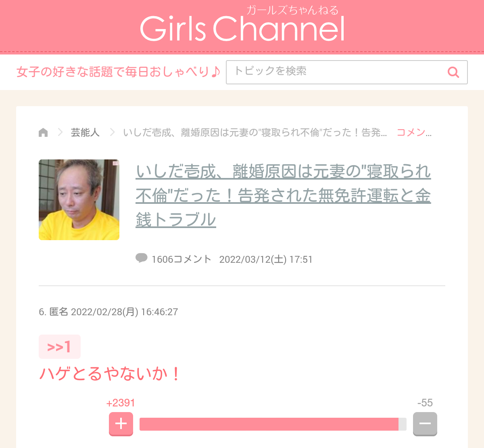
Task: Go to home via breadcrumb house icon
Action: [x=43, y=132]
